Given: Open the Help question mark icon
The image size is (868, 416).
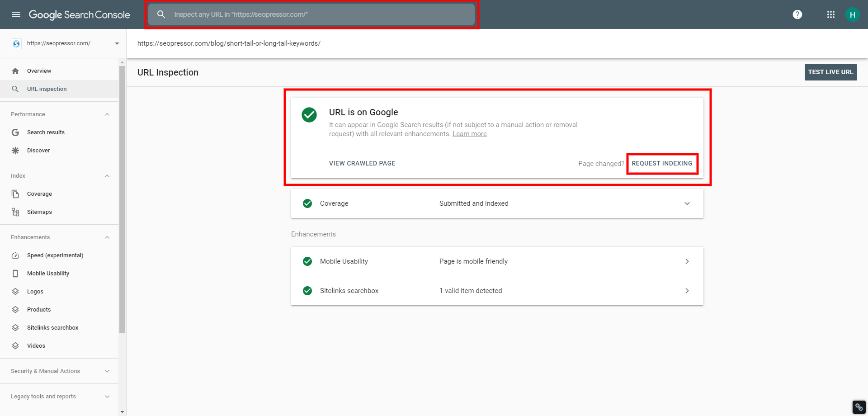Looking at the screenshot, I should 797,14.
